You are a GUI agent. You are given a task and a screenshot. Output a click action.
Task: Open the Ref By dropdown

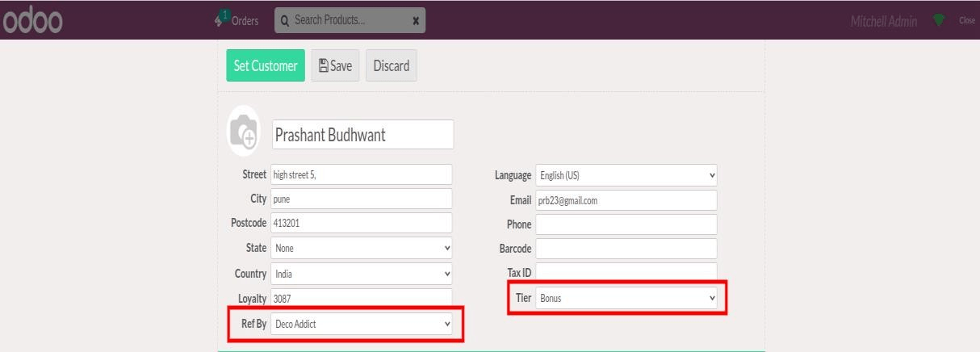[x=362, y=325]
